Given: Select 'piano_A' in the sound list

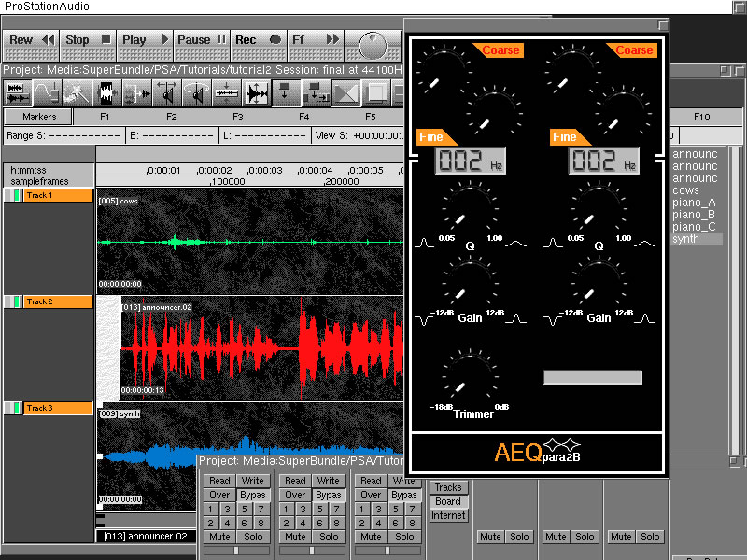Looking at the screenshot, I should click(x=694, y=203).
